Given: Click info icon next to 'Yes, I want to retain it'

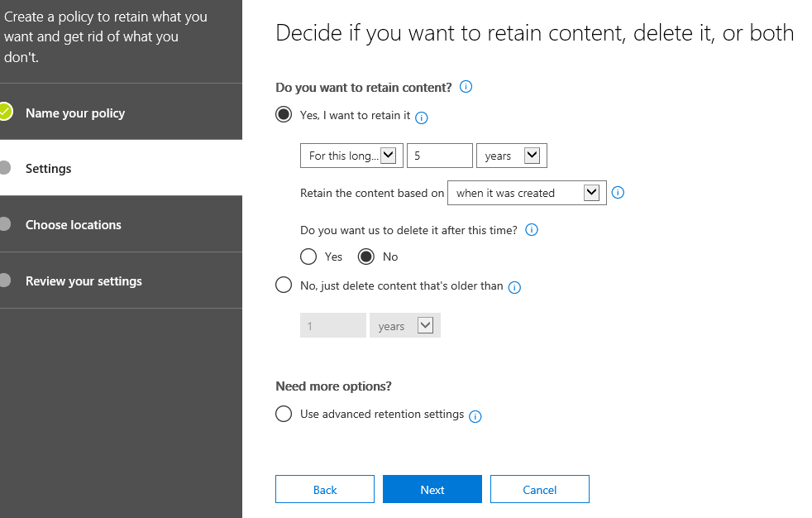Looking at the screenshot, I should coord(421,118).
